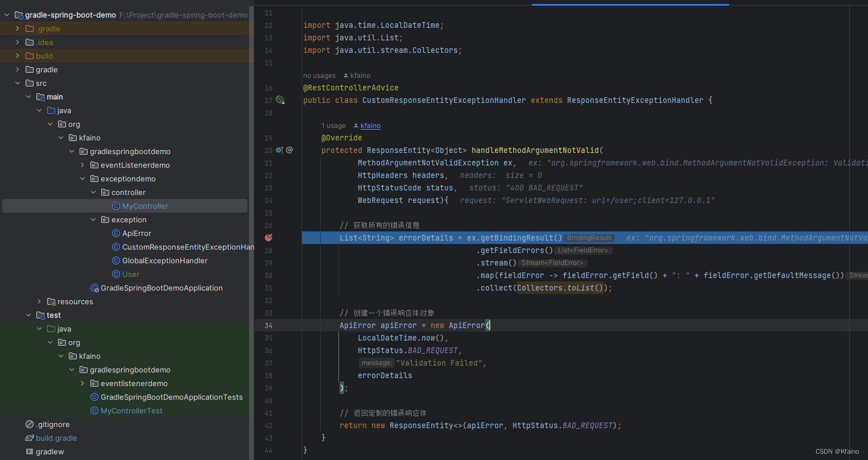Click the 'no usages' hint above line 16
The width and height of the screenshot is (868, 460).
click(x=319, y=76)
